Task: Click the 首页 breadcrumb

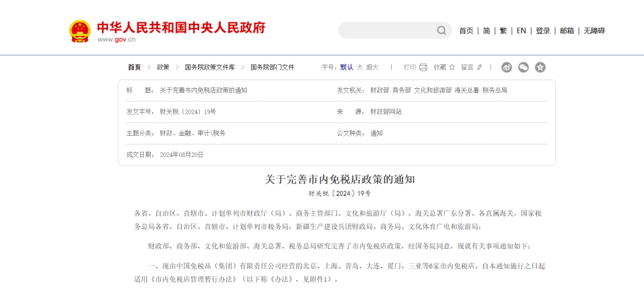Action: [134, 67]
